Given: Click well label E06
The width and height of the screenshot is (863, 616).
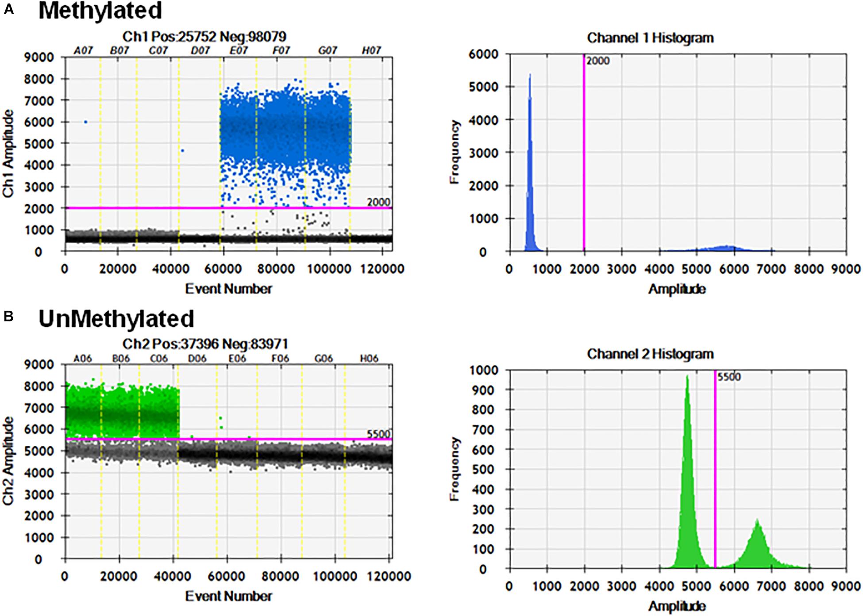Looking at the screenshot, I should [236, 359].
